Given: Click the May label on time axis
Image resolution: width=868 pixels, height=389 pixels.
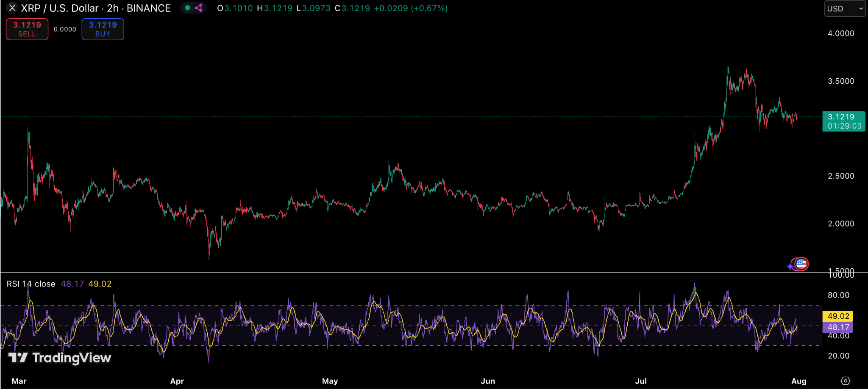Looking at the screenshot, I should pyautogui.click(x=330, y=381).
